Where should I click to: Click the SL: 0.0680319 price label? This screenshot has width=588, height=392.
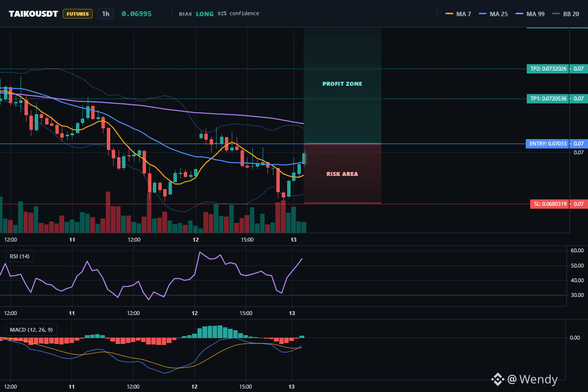(549, 204)
